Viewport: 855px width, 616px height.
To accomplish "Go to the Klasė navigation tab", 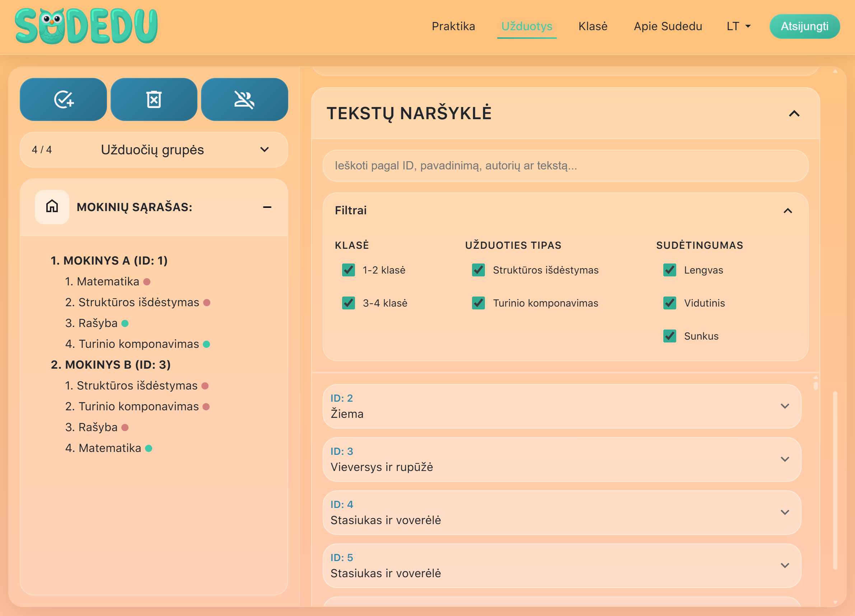I will (x=593, y=27).
